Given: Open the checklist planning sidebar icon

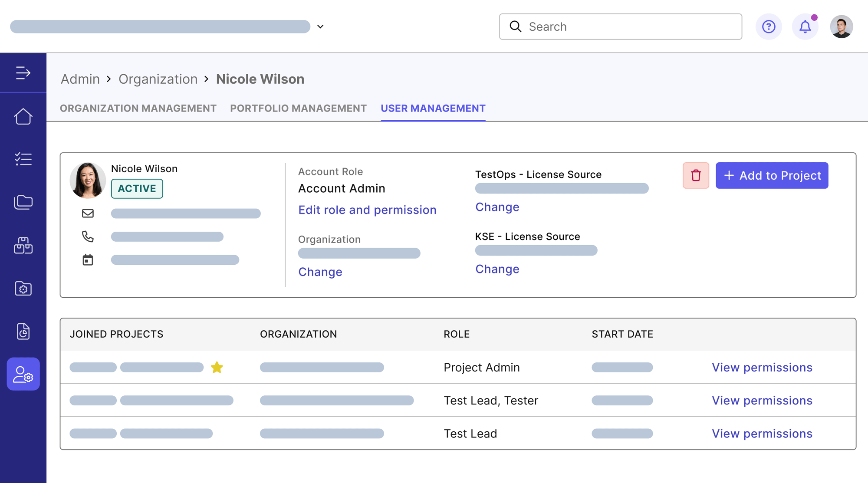Looking at the screenshot, I should (23, 159).
